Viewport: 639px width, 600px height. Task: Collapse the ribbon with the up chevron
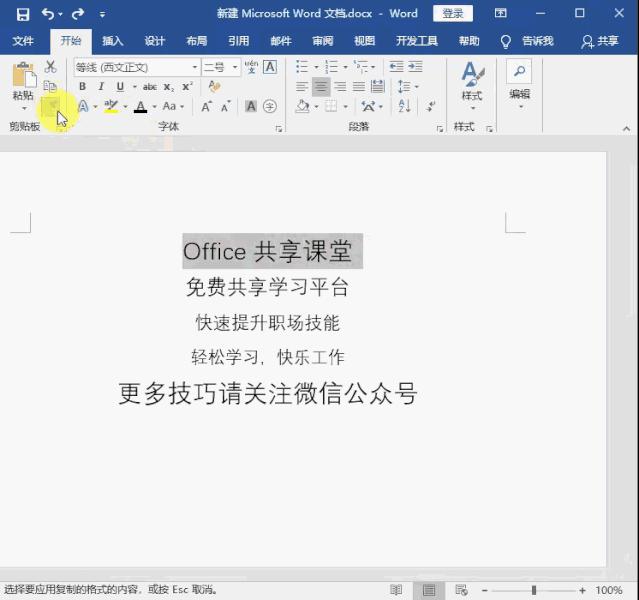[626, 129]
